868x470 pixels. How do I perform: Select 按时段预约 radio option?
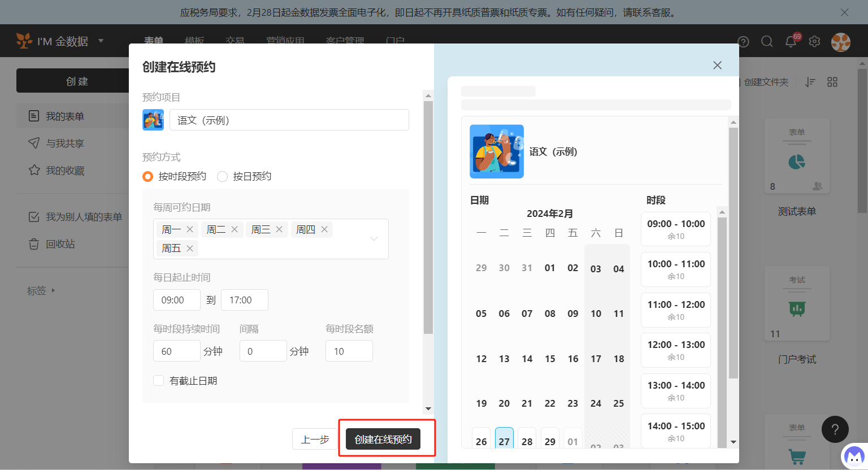coord(148,176)
